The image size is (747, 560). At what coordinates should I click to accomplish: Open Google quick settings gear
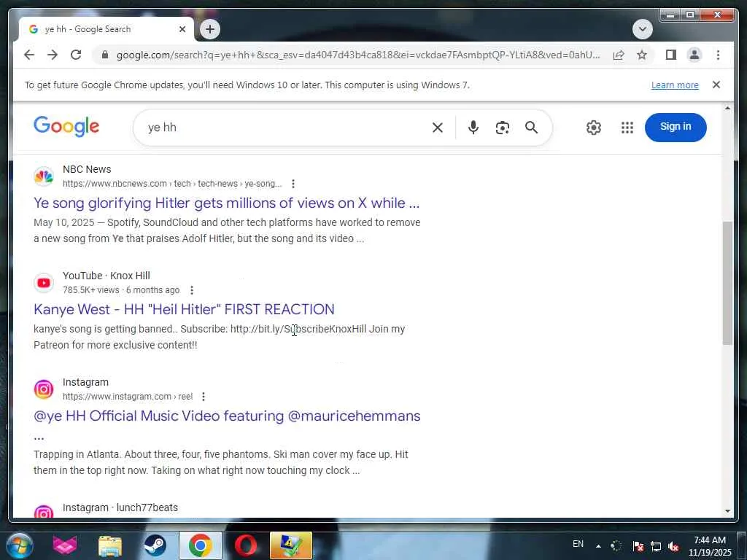593,127
